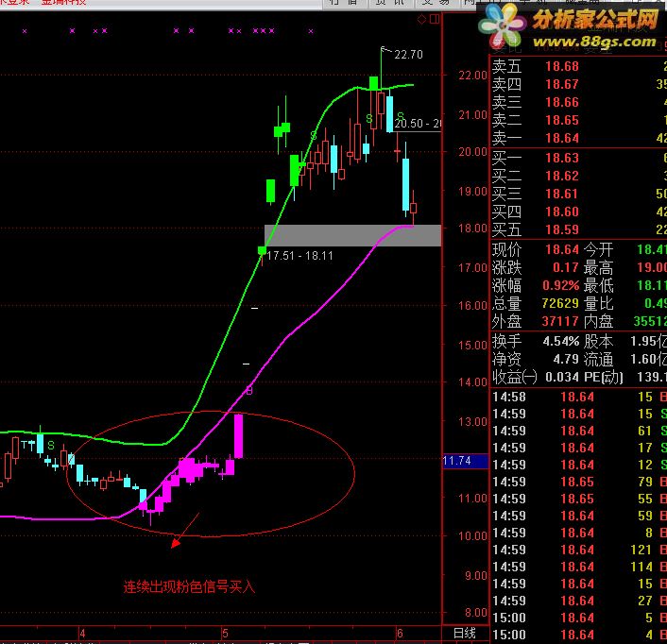Select the 买二 bid row at 18.62
This screenshot has height=644, width=667.
tap(579, 176)
